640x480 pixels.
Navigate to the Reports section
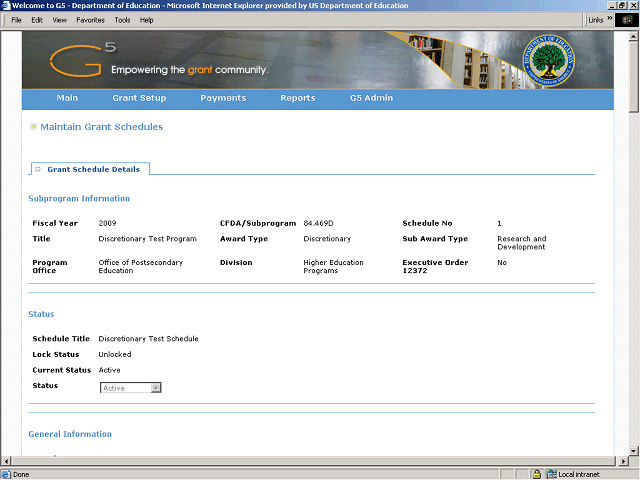(x=297, y=98)
